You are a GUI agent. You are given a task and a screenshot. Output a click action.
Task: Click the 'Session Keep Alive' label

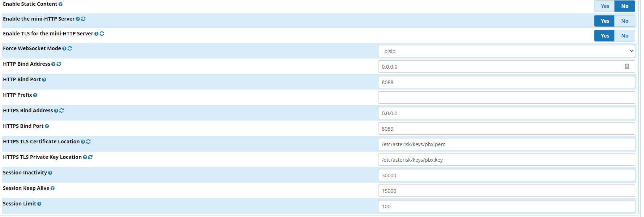(x=26, y=188)
